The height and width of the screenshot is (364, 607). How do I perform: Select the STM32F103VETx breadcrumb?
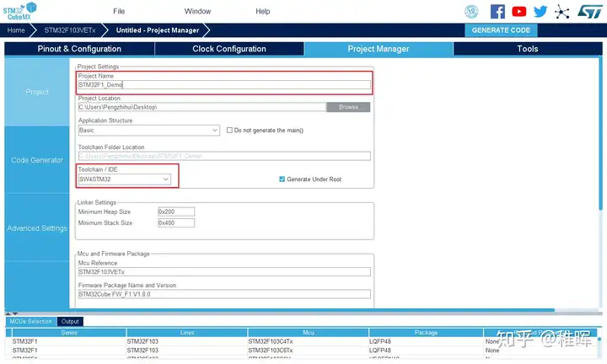(70, 30)
